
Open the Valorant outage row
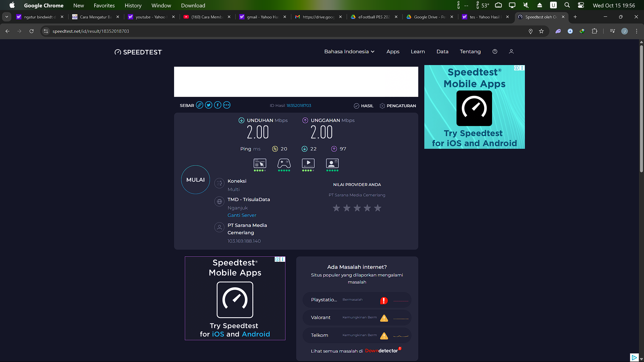[357, 318]
